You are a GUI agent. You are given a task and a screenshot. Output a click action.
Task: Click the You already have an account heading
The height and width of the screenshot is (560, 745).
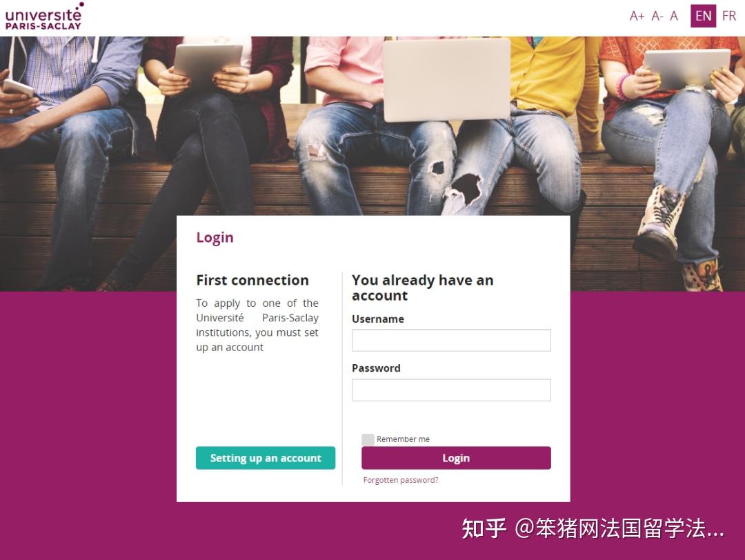[422, 288]
